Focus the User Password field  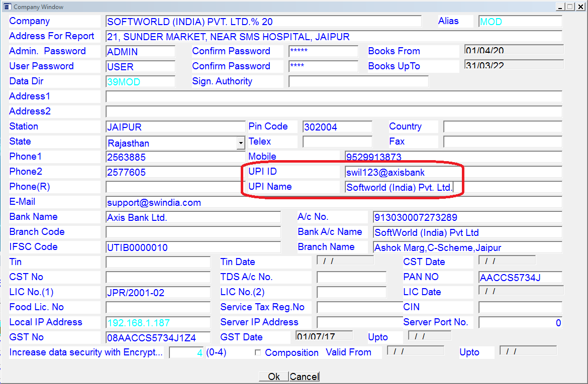pos(140,66)
